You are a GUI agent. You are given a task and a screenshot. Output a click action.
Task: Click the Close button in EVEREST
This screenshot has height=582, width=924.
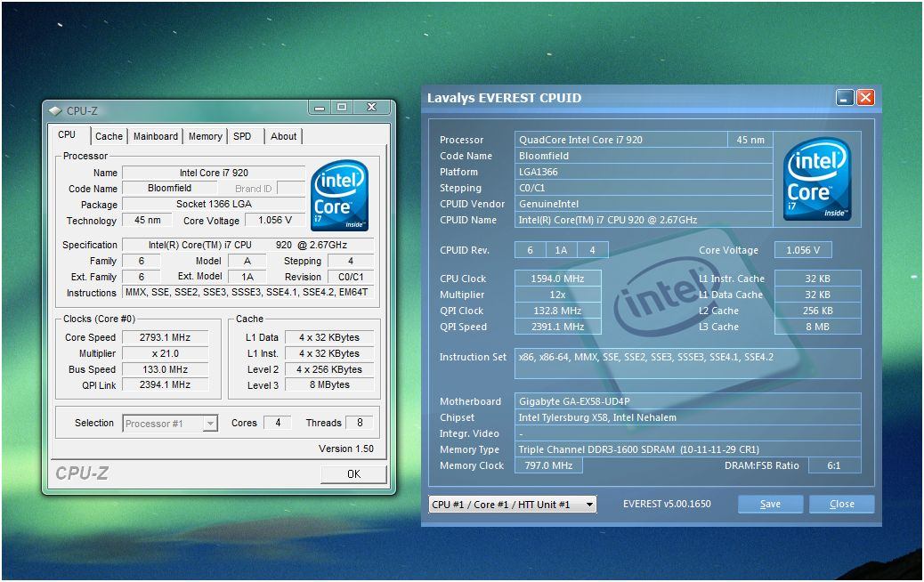click(x=841, y=505)
